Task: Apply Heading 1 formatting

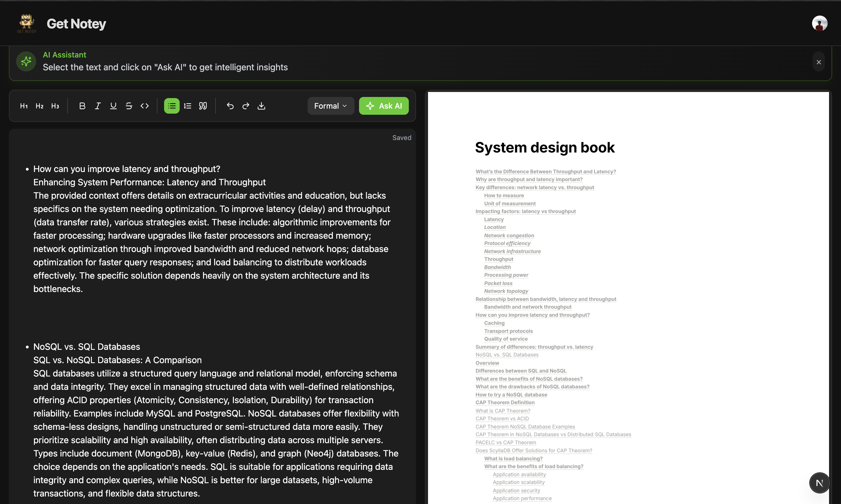Action: (24, 106)
